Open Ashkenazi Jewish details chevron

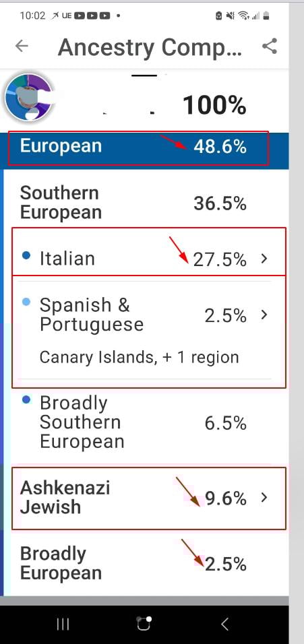[x=264, y=498]
